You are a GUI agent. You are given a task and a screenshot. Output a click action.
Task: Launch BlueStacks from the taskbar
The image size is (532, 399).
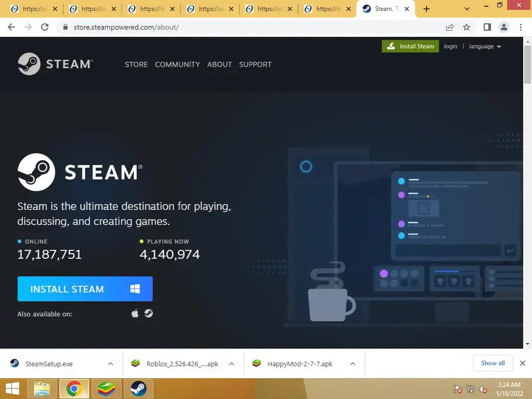pos(107,389)
